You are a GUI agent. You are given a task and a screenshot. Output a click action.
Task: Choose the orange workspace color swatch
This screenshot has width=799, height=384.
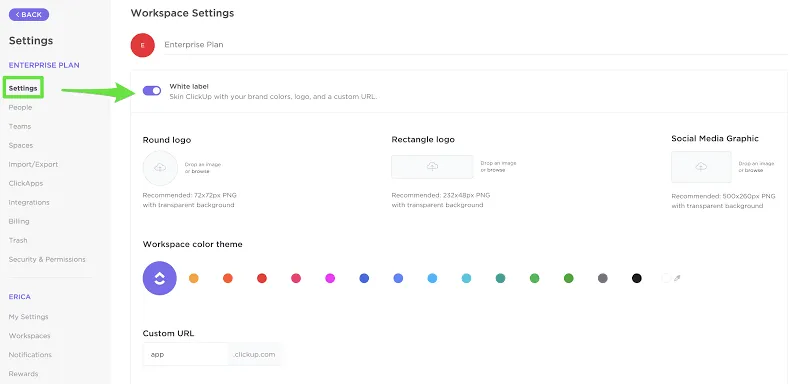coord(194,278)
